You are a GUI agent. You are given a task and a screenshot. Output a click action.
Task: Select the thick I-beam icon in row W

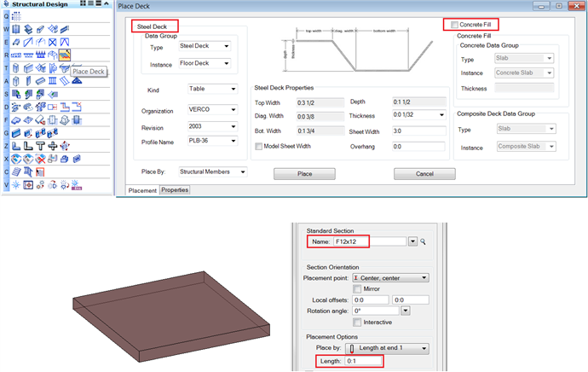click(x=28, y=29)
